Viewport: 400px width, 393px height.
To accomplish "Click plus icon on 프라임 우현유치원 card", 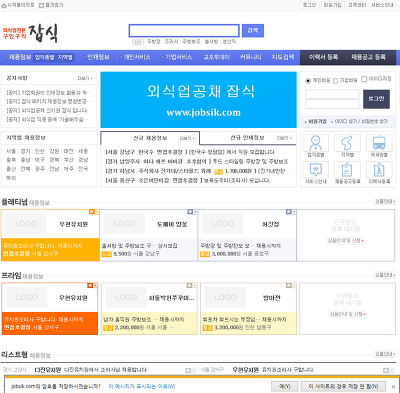I will coord(95,285).
